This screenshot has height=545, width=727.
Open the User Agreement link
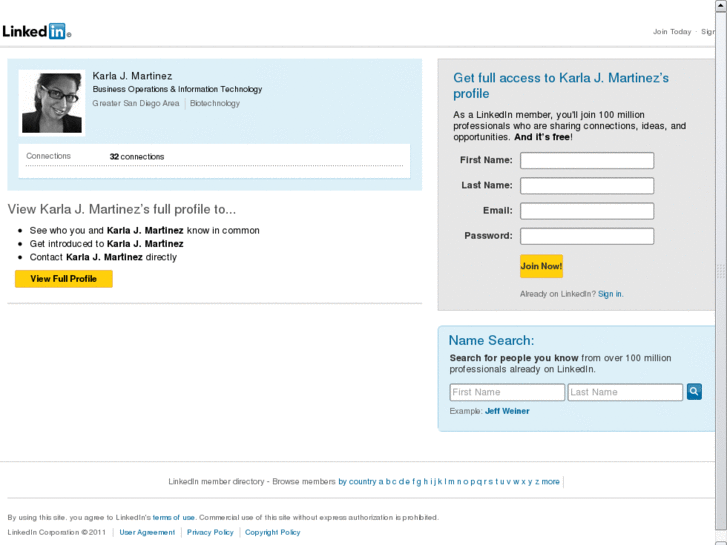pyautogui.click(x=147, y=532)
